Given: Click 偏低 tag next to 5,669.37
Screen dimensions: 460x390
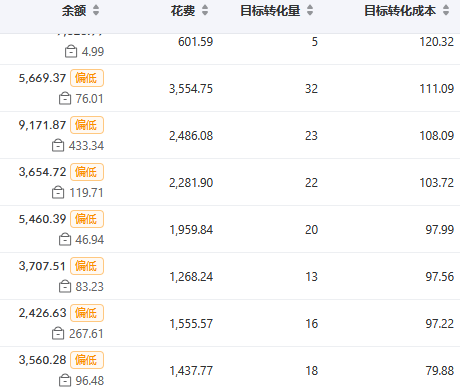Looking at the screenshot, I should pyautogui.click(x=87, y=78).
